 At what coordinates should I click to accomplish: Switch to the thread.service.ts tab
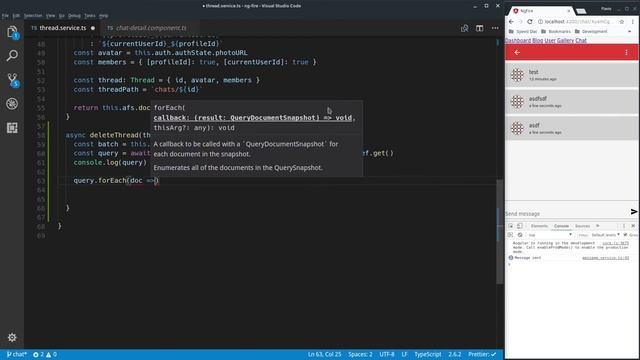[x=63, y=28]
